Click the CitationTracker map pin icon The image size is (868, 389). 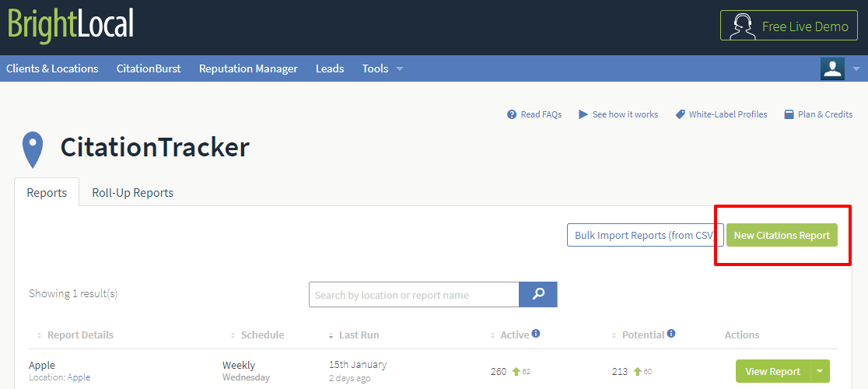click(33, 149)
